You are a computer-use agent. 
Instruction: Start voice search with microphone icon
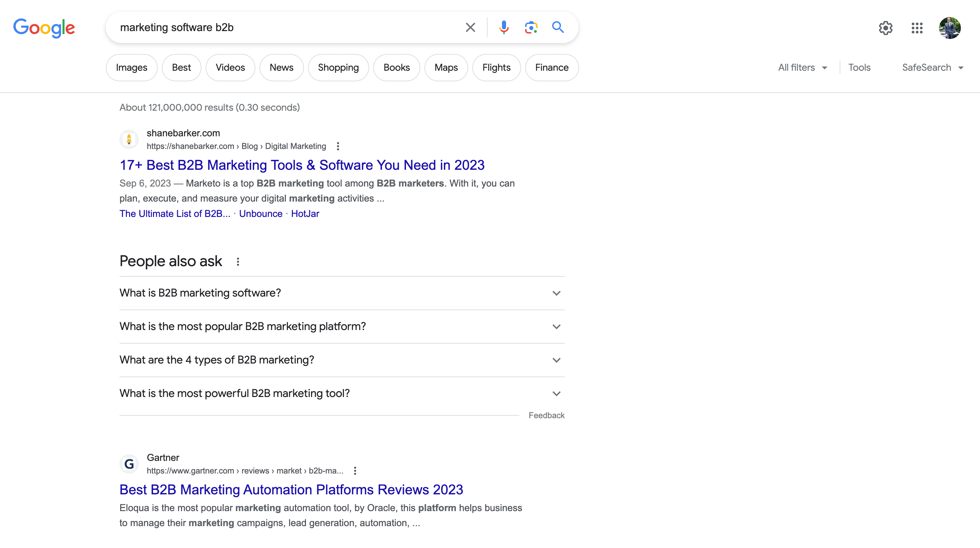(504, 27)
